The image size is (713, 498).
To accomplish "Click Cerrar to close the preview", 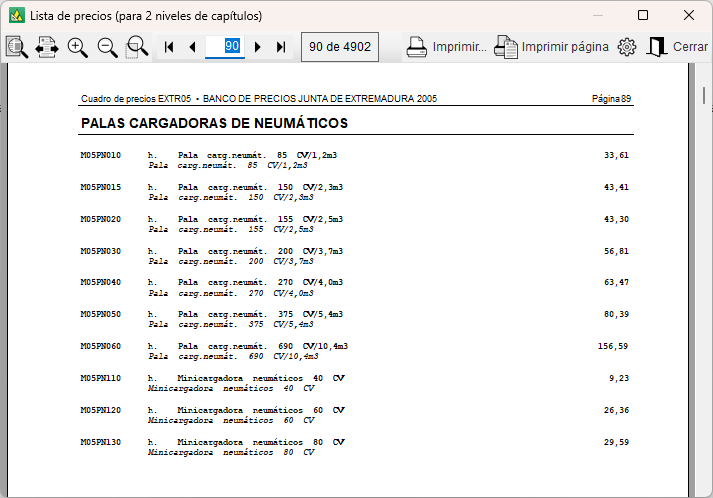I will [x=677, y=47].
